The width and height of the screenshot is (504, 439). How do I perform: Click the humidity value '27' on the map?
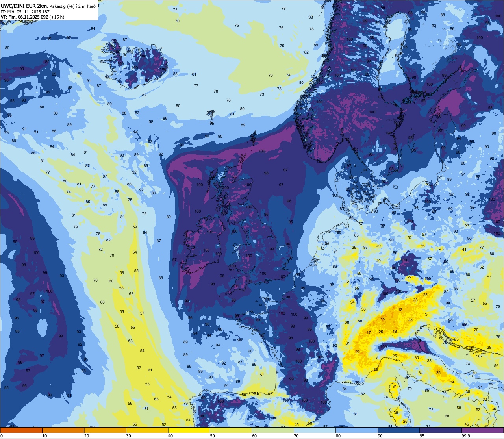pos(409,277)
